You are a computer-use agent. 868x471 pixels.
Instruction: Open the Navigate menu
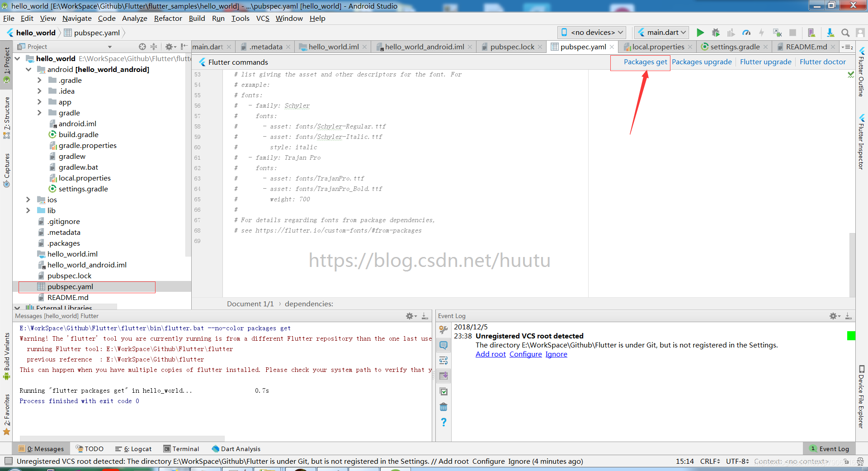pos(77,19)
